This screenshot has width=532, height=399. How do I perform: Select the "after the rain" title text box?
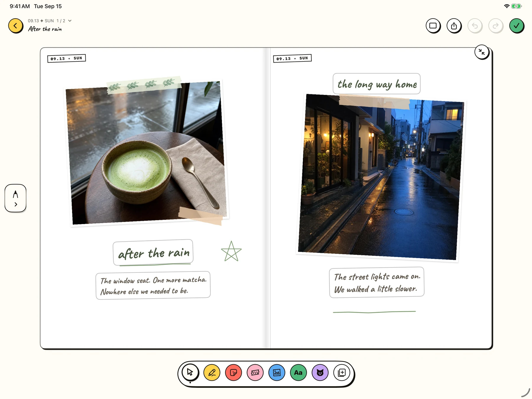point(153,253)
